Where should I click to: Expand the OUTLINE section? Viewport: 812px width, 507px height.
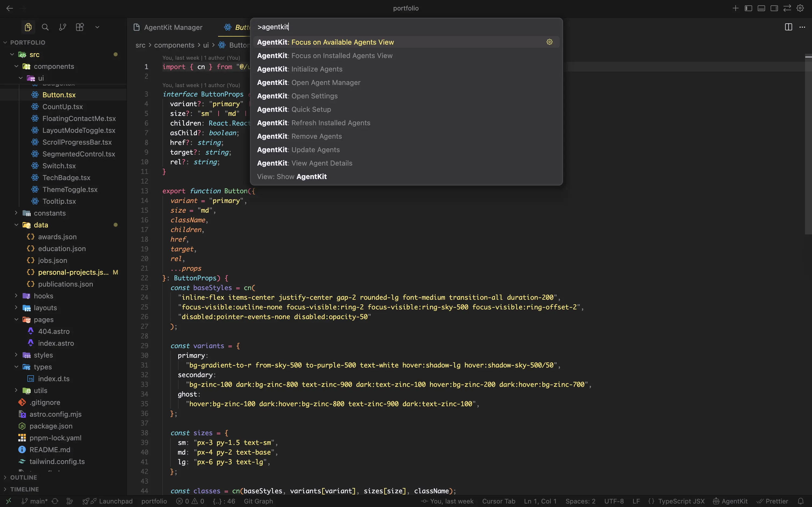[x=63, y=477]
